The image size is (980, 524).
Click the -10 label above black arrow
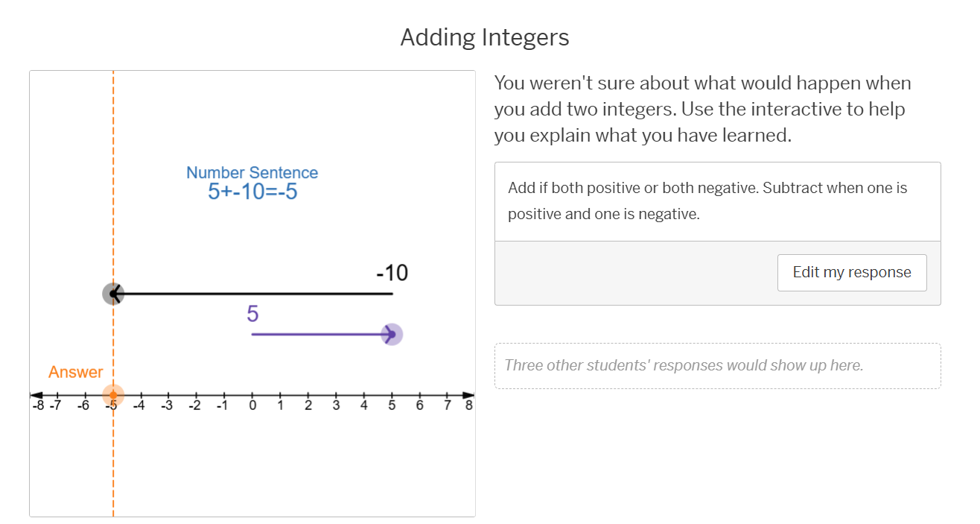pos(392,274)
